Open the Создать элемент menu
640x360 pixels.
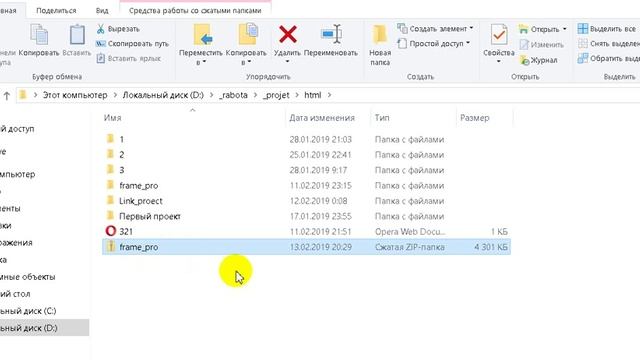[x=435, y=29]
